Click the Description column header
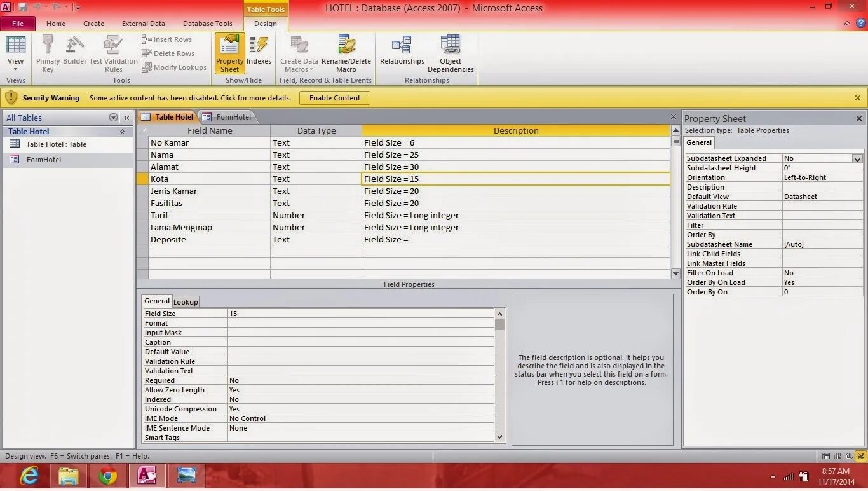 click(x=515, y=130)
